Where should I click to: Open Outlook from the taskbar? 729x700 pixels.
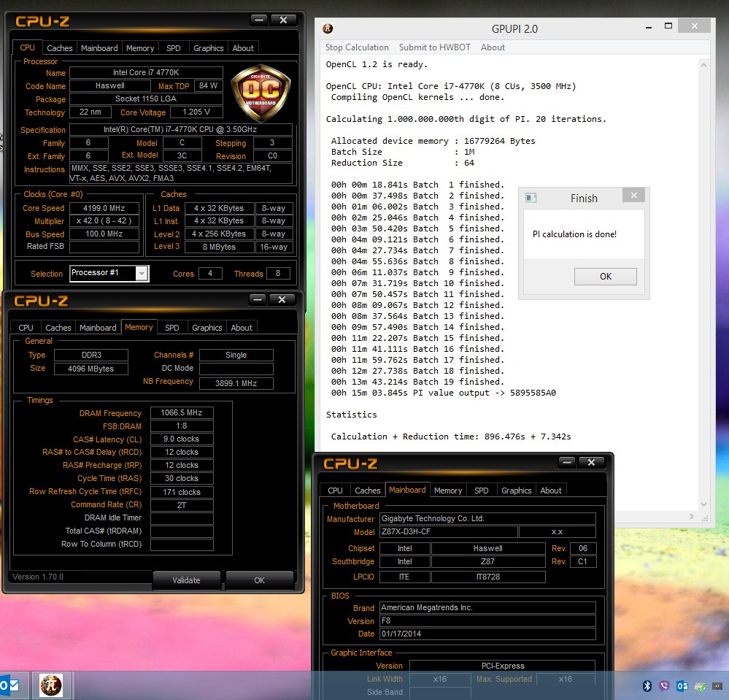[10, 685]
